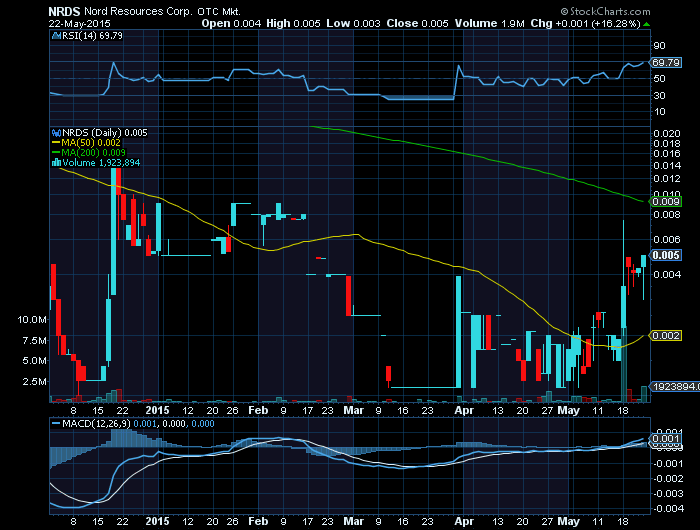Select the 2015 marker on the main chart axis
700x530 pixels.
(158, 409)
